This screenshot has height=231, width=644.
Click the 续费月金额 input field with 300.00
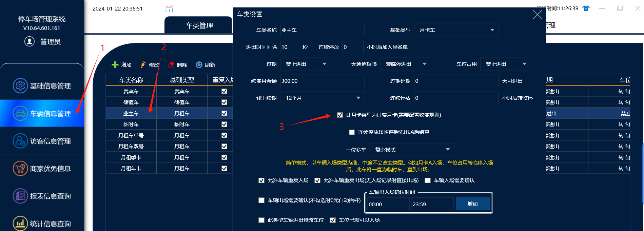(322, 81)
